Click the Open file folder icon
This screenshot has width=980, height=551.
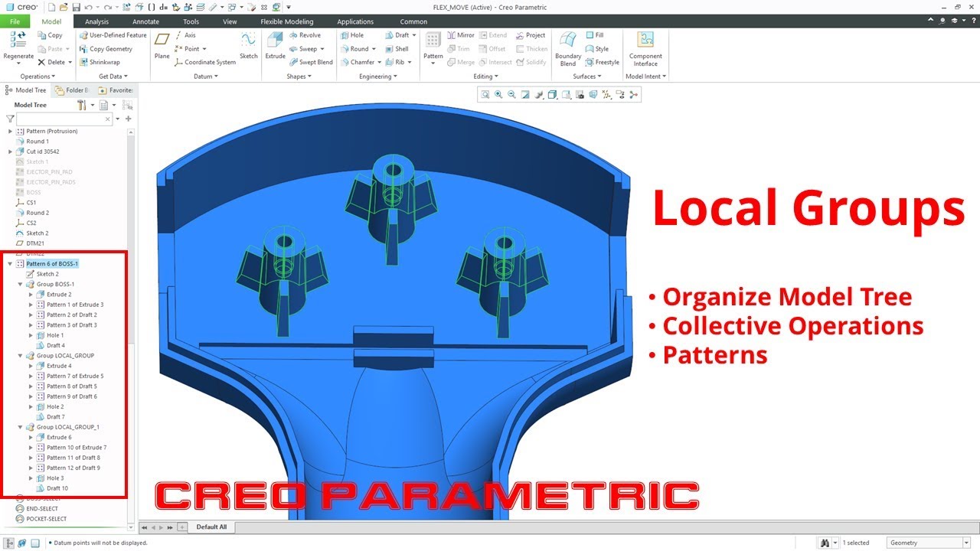tap(64, 7)
